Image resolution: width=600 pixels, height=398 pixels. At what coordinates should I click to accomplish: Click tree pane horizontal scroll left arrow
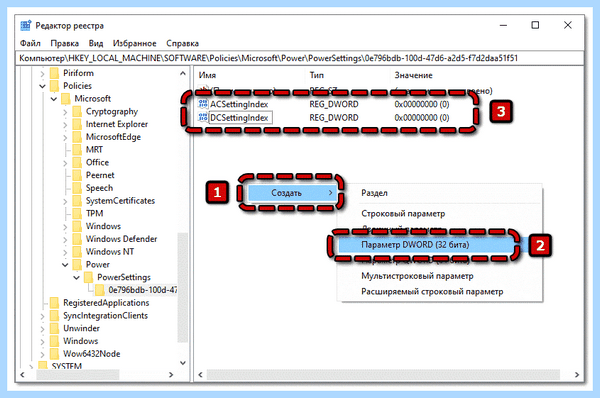(x=22, y=375)
